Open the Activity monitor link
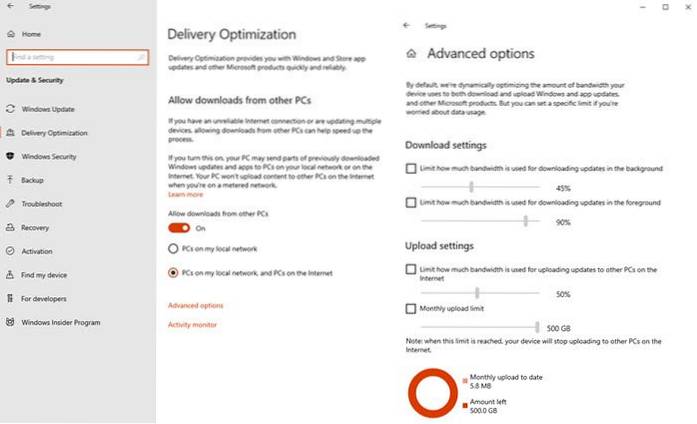 point(192,324)
